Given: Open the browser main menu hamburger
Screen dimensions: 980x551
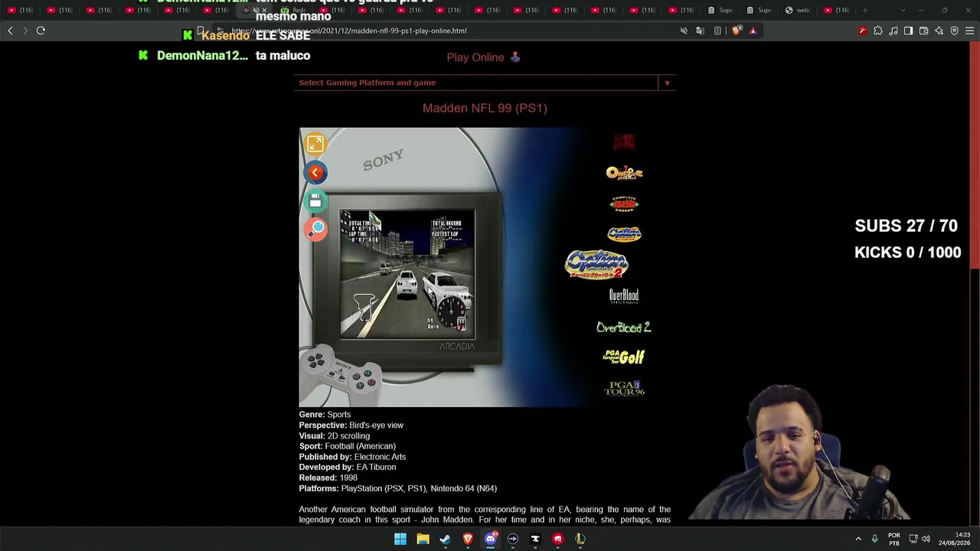Looking at the screenshot, I should pyautogui.click(x=970, y=31).
